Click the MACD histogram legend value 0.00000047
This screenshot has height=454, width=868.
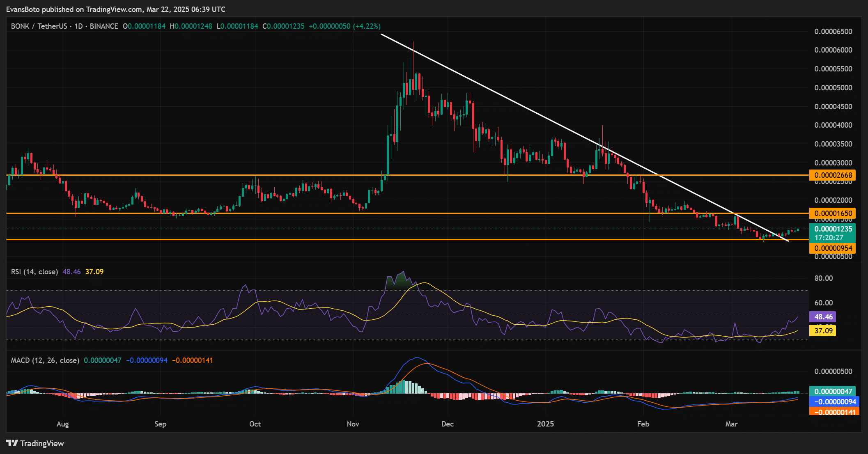(103, 360)
